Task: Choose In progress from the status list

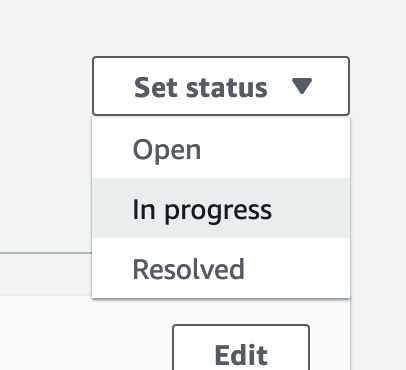Action: (x=221, y=208)
